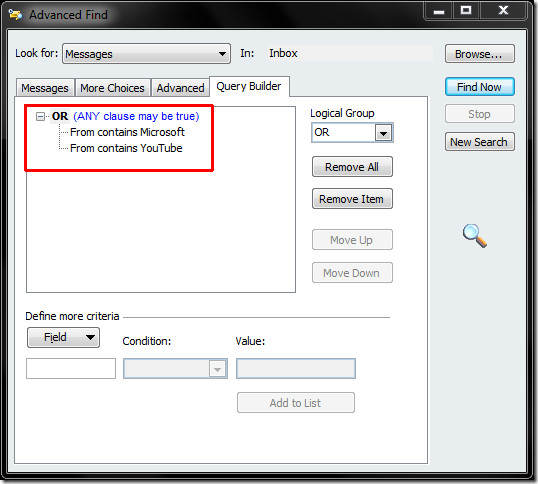
Task: Open the Field dropdown button
Action: [x=63, y=337]
